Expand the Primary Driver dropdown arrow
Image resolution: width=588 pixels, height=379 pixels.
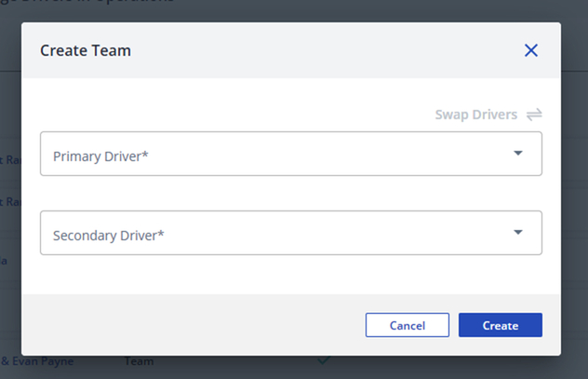(518, 153)
